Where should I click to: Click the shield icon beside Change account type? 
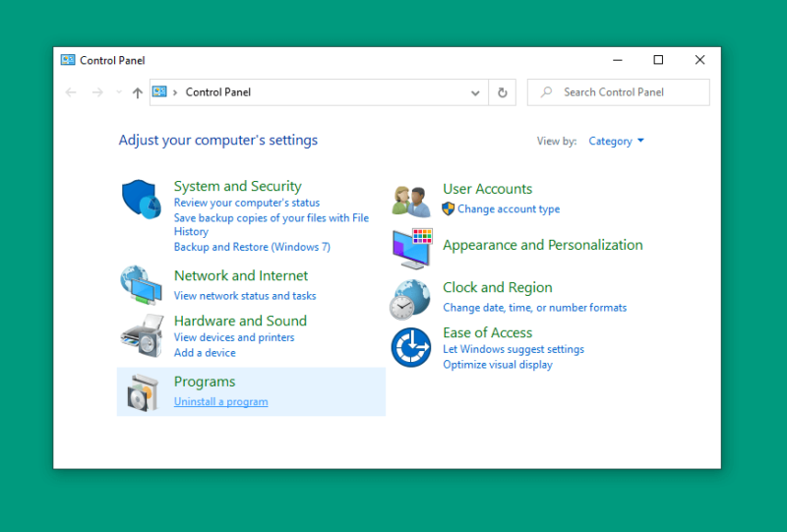tap(449, 208)
